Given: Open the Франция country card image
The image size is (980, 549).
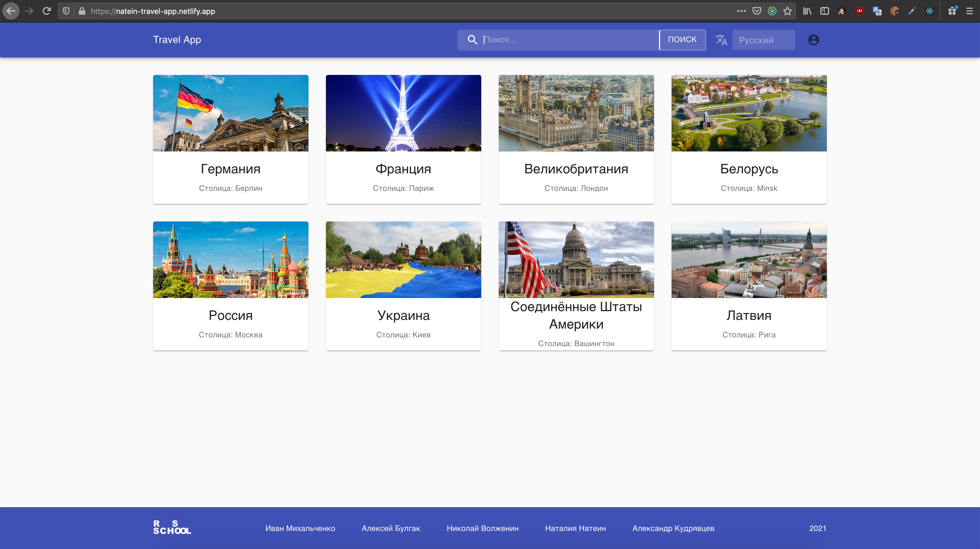Looking at the screenshot, I should click(x=403, y=113).
